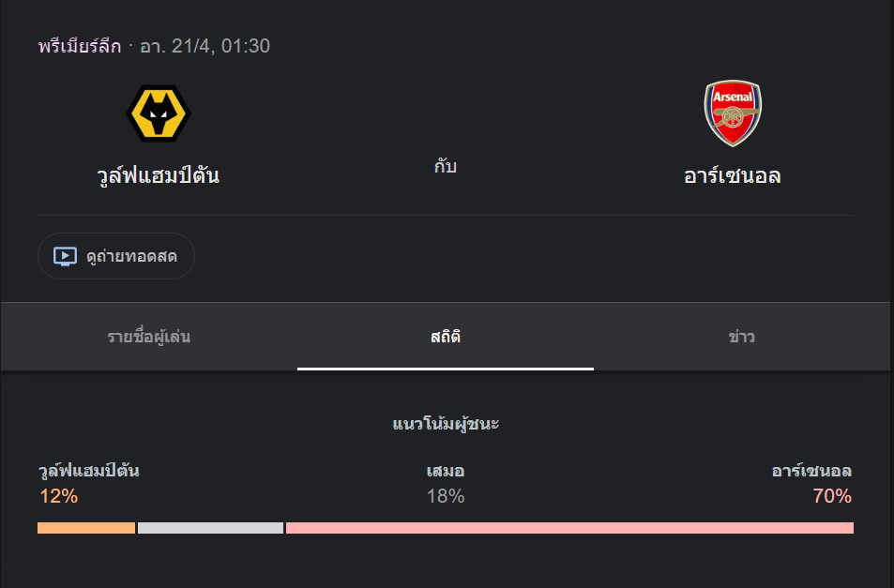This screenshot has height=588, width=894.
Task: Open the รายชื่อผู้เล่น lineup tab
Action: 149,337
